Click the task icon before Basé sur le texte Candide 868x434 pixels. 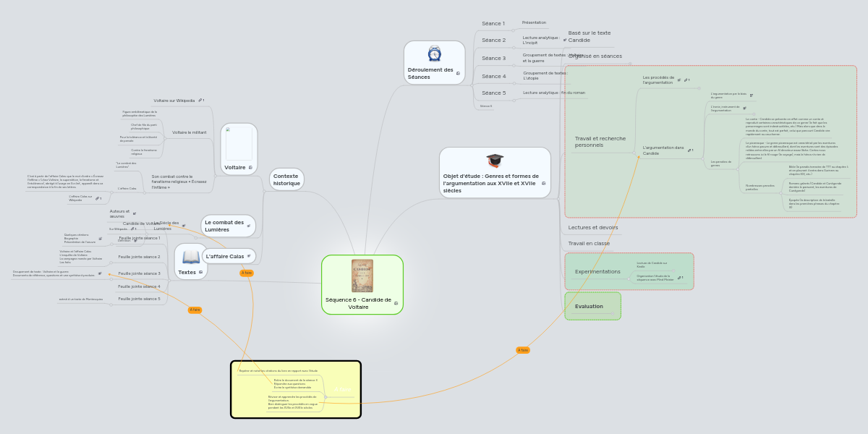pos(565,40)
